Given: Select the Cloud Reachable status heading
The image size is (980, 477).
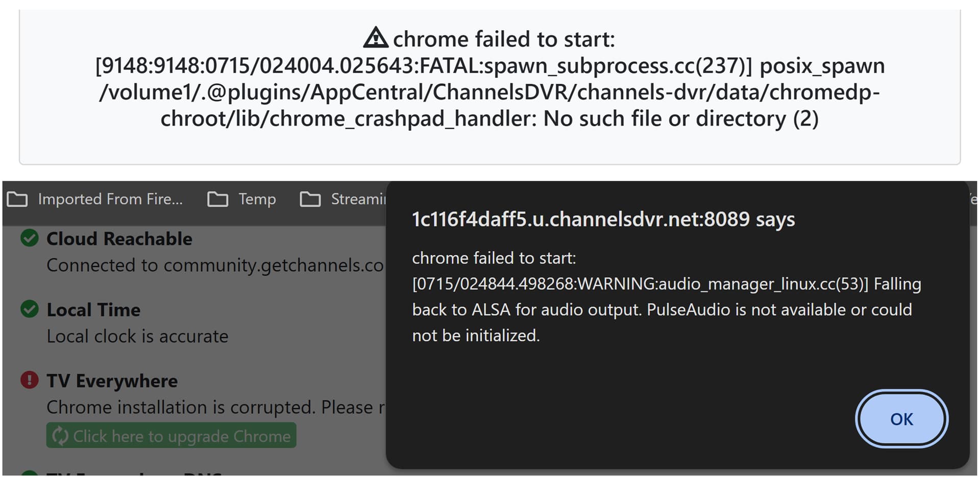Looking at the screenshot, I should (x=119, y=239).
